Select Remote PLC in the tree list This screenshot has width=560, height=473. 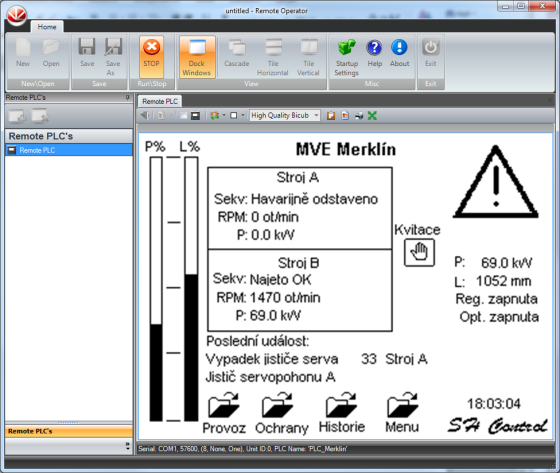[69, 150]
